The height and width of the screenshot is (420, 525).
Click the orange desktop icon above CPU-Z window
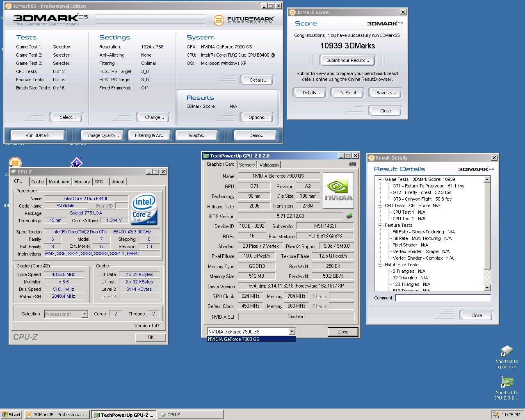coord(15,163)
